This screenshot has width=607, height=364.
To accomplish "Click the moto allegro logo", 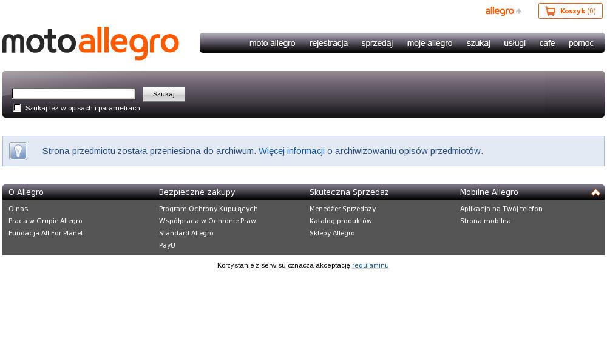I will [x=91, y=44].
